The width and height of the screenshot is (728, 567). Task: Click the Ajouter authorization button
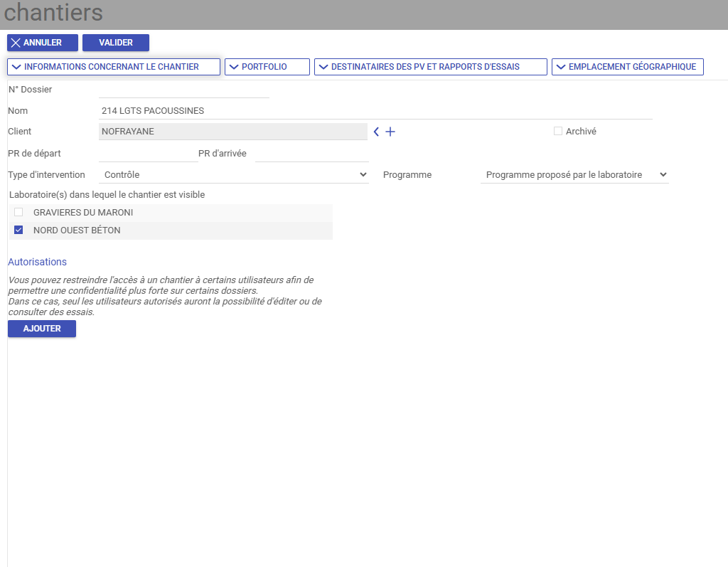click(42, 329)
